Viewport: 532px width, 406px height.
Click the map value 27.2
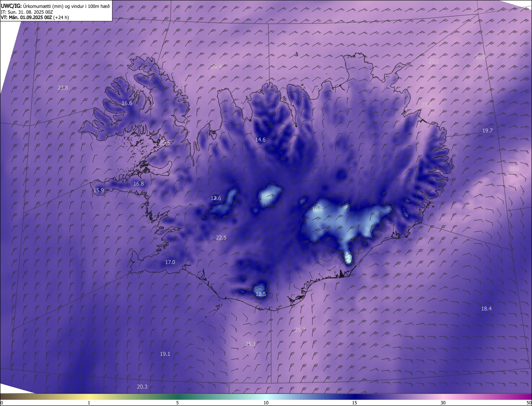coord(433,61)
